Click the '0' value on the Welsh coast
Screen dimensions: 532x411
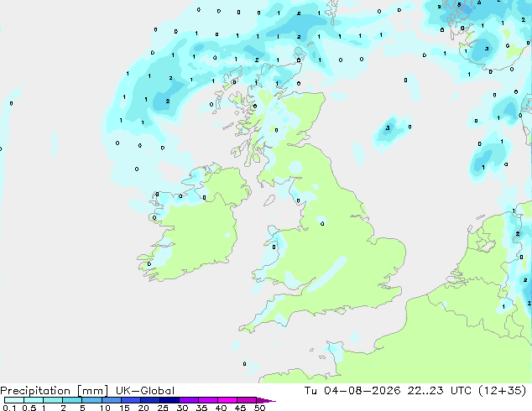(x=274, y=247)
